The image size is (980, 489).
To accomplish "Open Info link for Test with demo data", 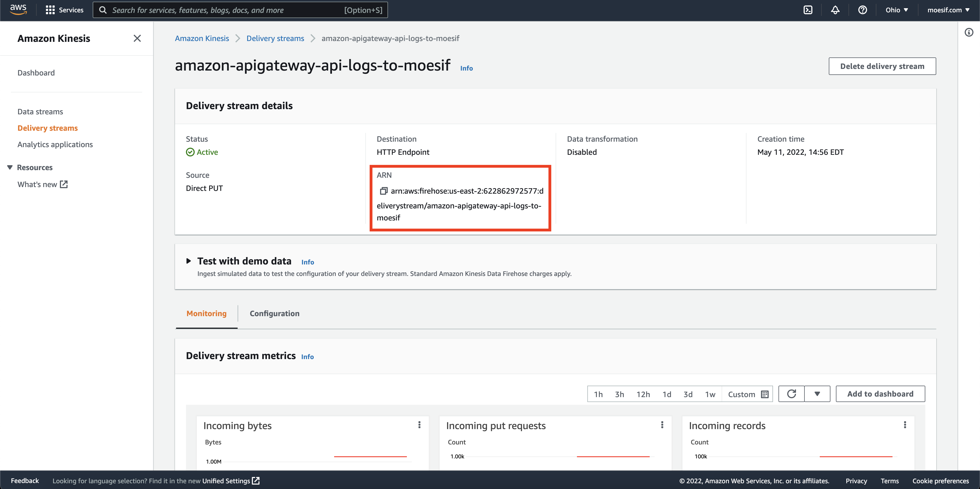I will pos(308,262).
